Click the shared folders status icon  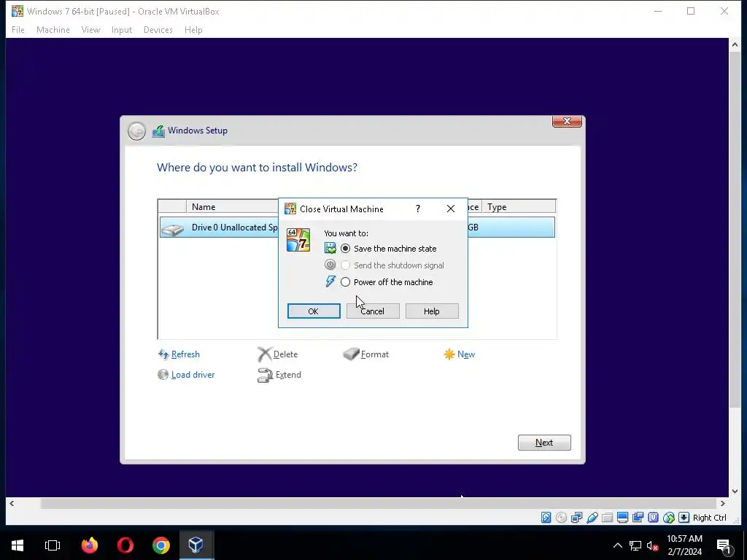pyautogui.click(x=607, y=518)
